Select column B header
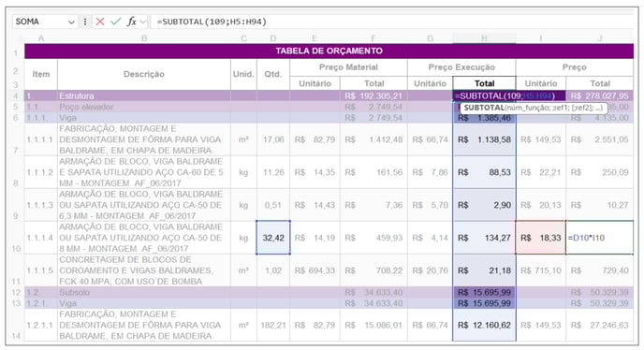This screenshot has width=644, height=350. click(x=144, y=38)
